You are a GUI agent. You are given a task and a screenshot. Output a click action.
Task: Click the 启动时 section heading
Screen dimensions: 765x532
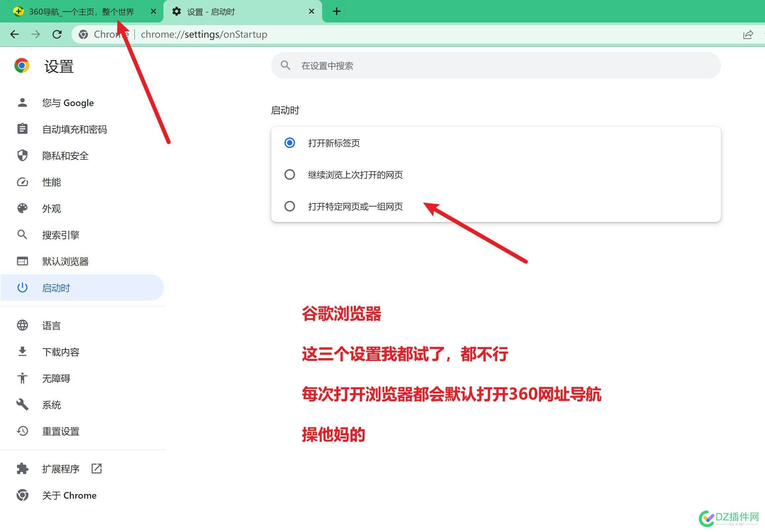click(x=285, y=110)
